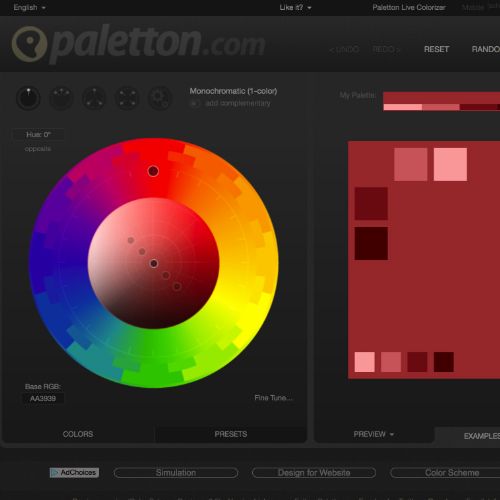Open the English language dropdown
Screen dimensions: 500x500
(30, 7)
